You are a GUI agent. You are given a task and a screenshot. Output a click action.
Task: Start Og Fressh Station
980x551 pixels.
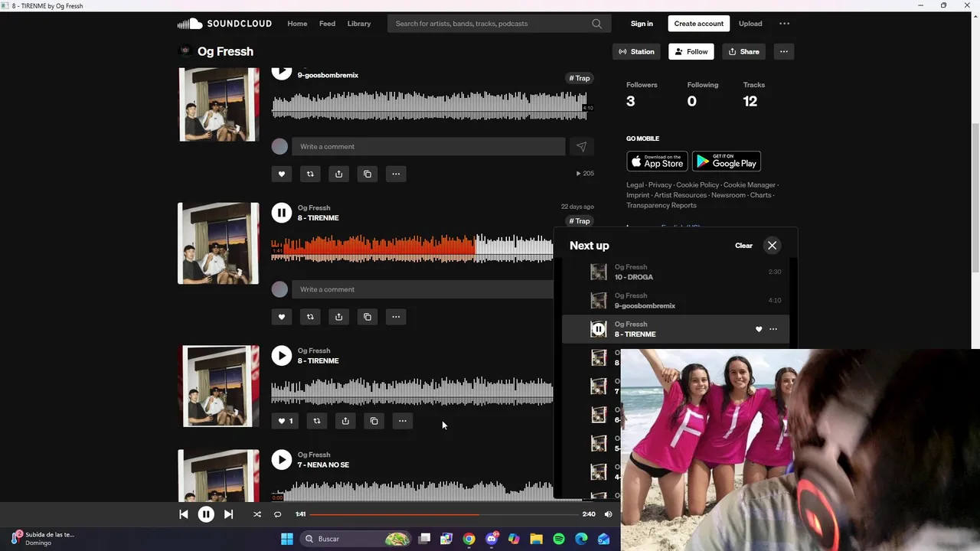(x=636, y=51)
